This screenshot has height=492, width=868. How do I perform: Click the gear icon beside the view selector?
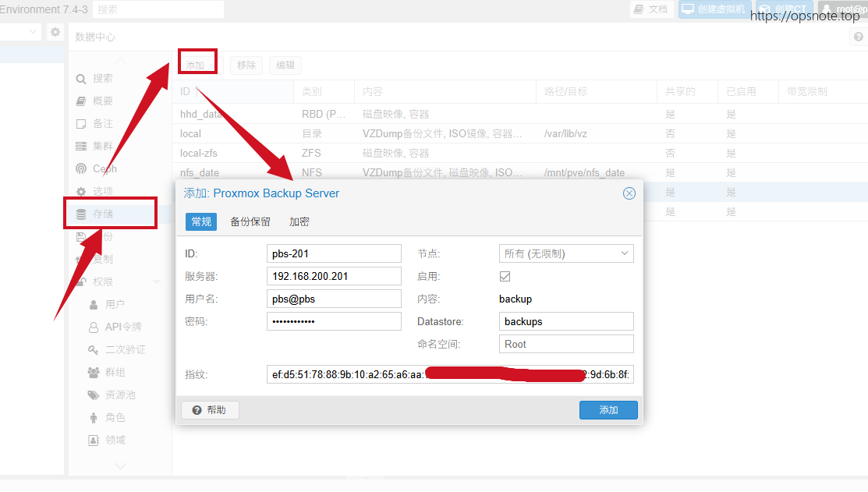click(55, 32)
